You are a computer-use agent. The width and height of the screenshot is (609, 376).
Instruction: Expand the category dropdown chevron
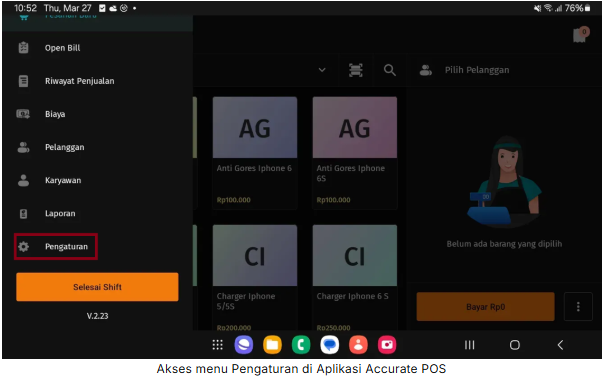(x=322, y=70)
